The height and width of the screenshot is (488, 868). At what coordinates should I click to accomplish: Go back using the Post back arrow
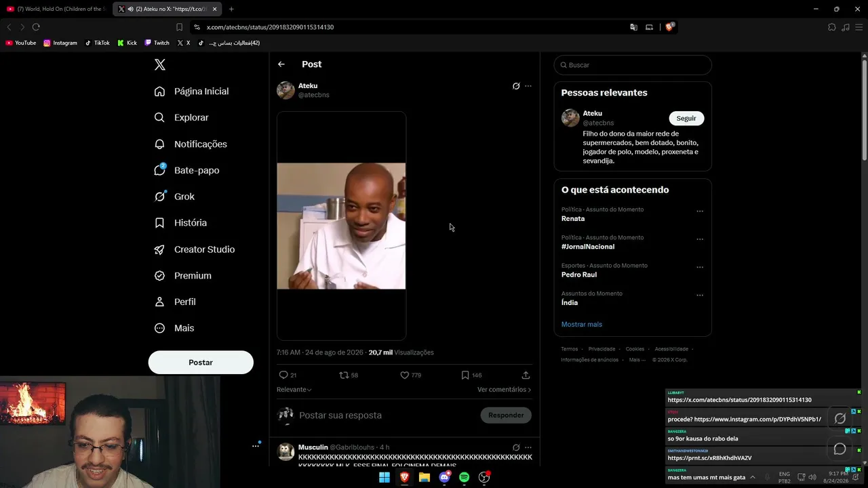click(x=281, y=64)
